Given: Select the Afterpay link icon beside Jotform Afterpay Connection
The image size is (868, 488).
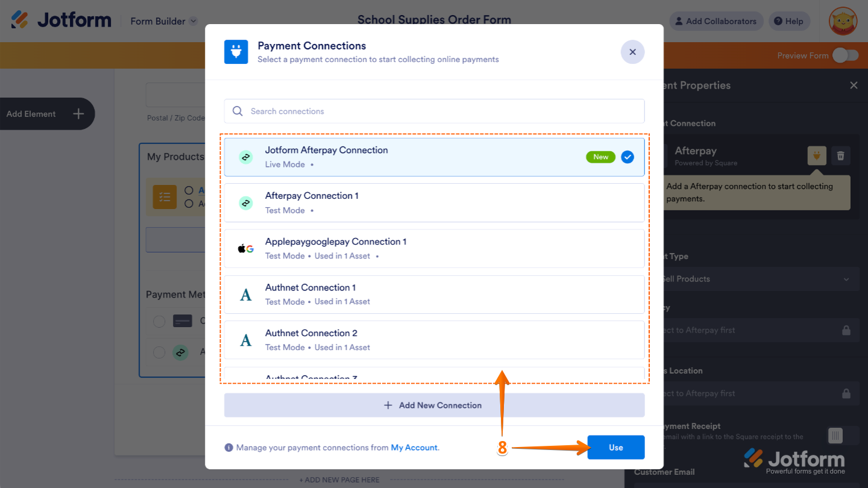Looking at the screenshot, I should point(245,157).
